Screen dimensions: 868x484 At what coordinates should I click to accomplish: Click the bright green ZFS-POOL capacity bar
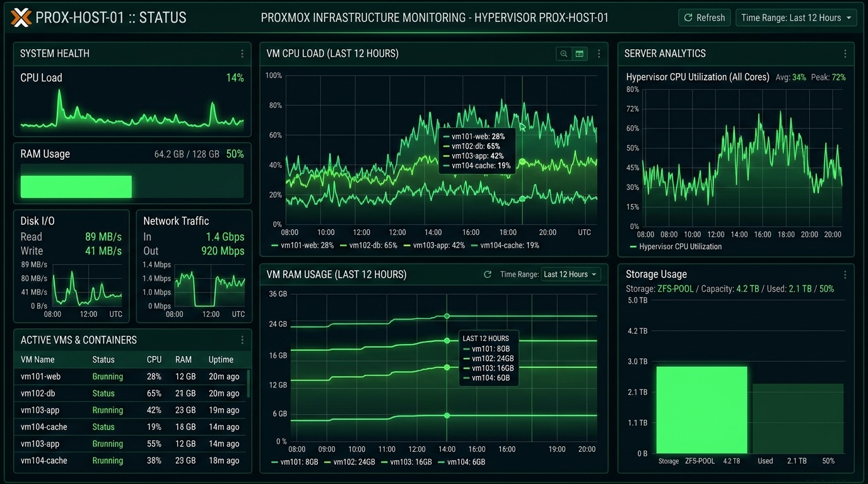[x=701, y=410]
